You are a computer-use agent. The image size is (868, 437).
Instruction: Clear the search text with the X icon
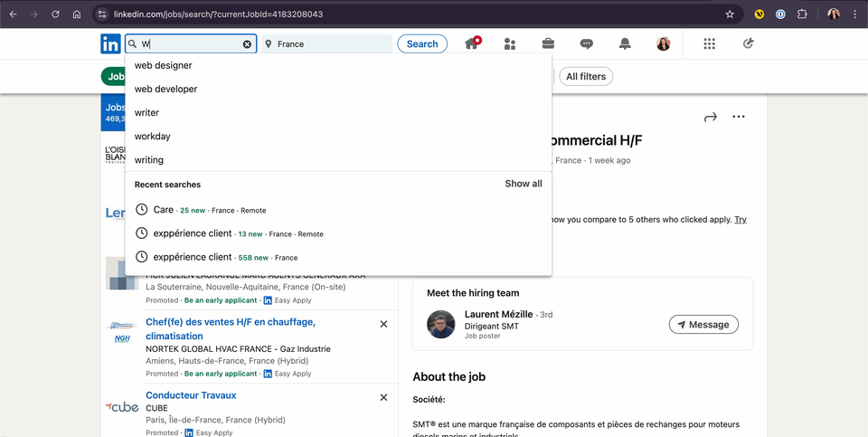[247, 44]
